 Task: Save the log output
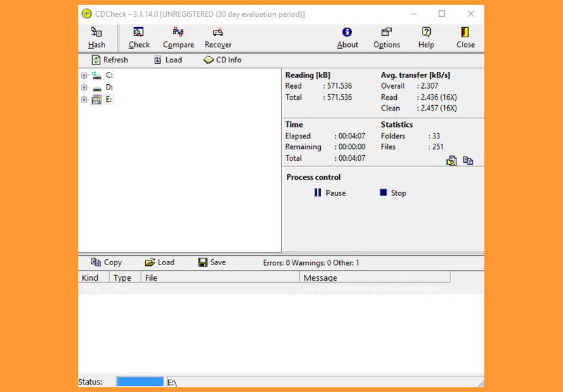pos(212,262)
